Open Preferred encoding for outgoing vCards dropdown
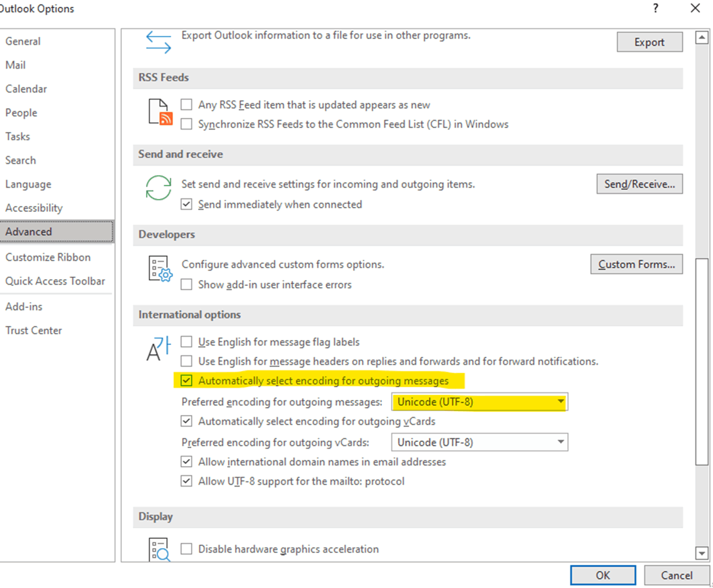 pos(479,443)
